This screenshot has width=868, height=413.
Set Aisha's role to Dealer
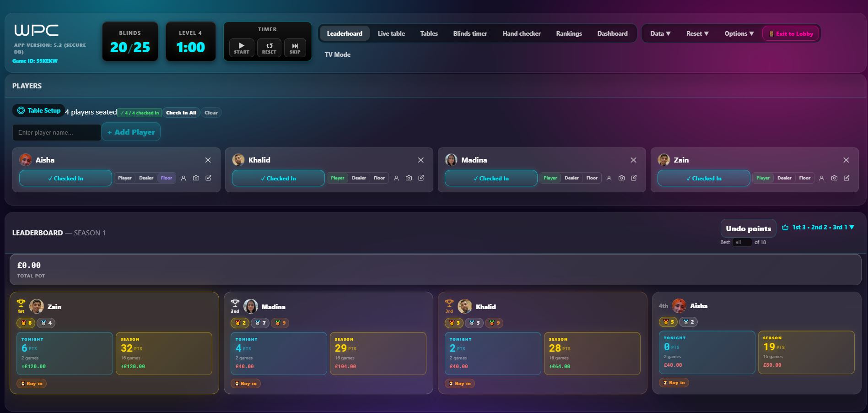click(x=146, y=178)
